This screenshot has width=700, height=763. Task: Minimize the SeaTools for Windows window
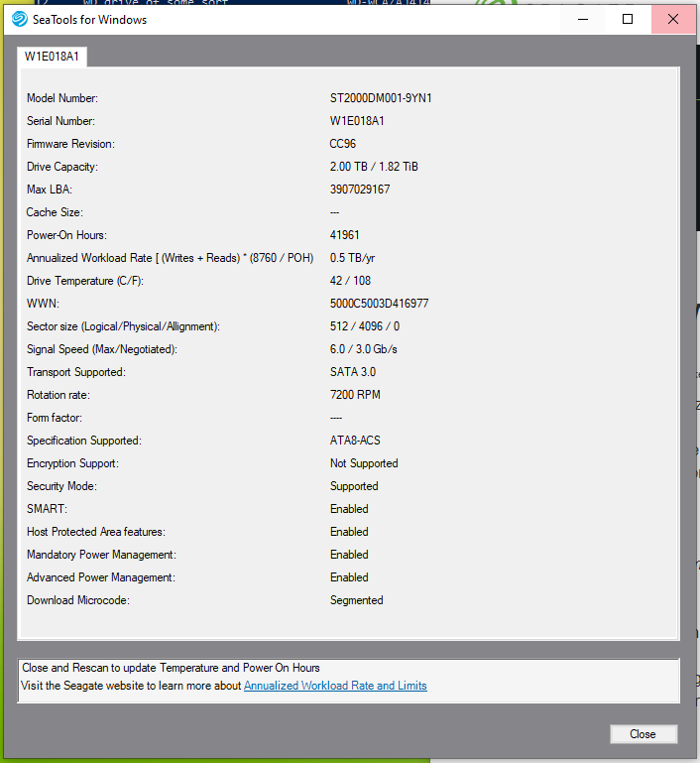point(581,19)
